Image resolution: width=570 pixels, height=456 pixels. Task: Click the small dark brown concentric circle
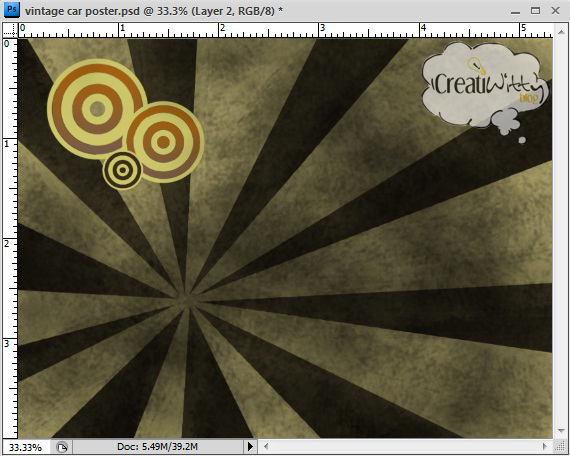tap(123, 171)
